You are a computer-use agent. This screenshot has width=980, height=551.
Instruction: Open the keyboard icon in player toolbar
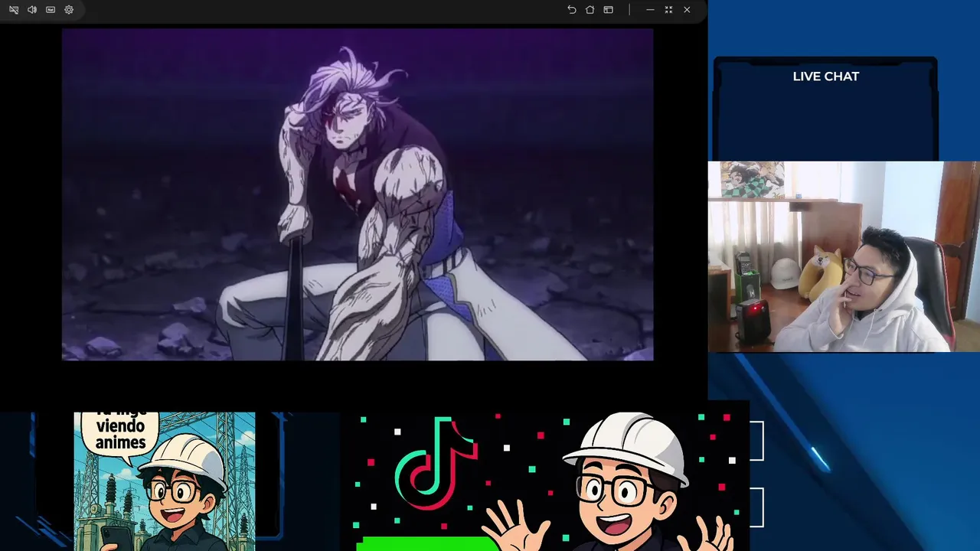pos(51,10)
